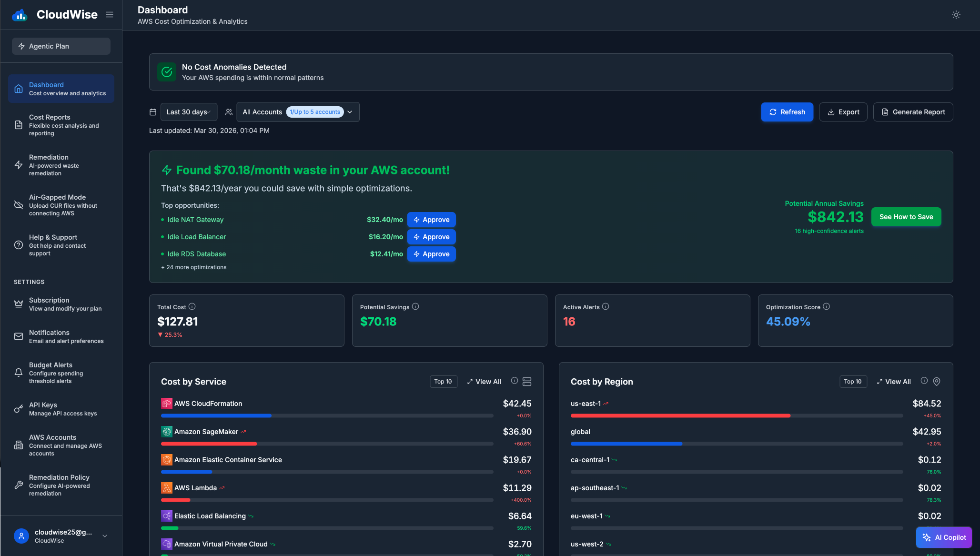Click the CloudWise logo icon
The image size is (980, 556).
pyautogui.click(x=20, y=15)
